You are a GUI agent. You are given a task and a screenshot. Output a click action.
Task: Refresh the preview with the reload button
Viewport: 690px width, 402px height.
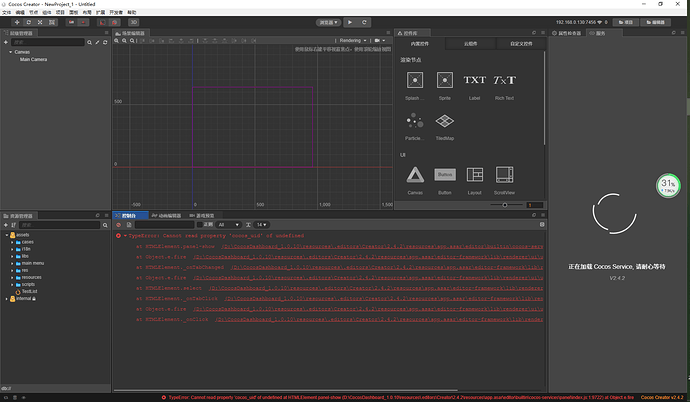point(364,22)
